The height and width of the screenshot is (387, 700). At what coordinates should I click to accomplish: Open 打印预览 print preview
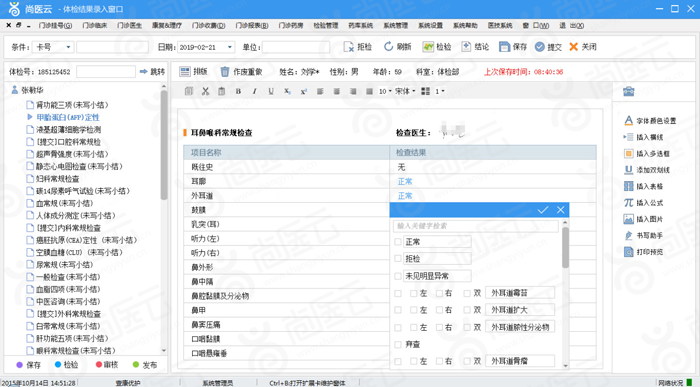tap(643, 252)
